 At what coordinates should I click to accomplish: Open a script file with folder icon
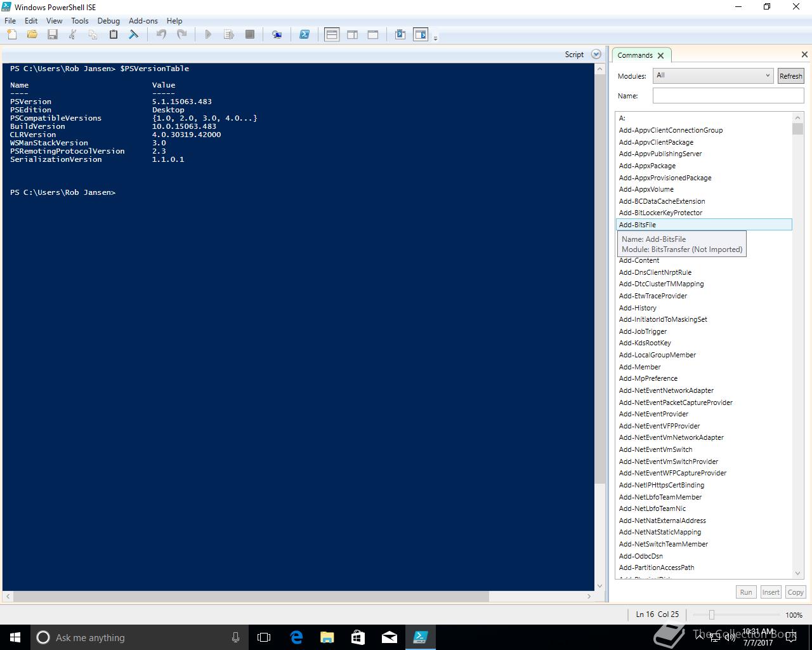coord(32,35)
